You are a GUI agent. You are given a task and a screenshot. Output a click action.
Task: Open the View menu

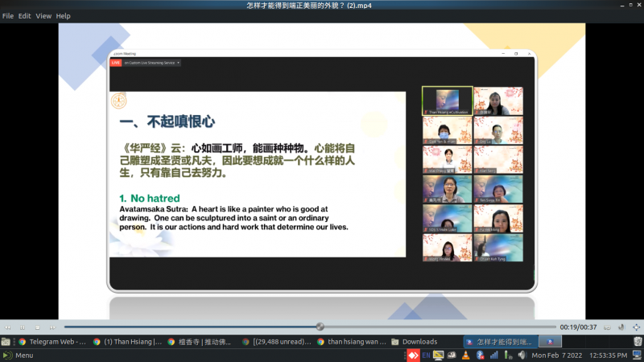click(x=43, y=16)
